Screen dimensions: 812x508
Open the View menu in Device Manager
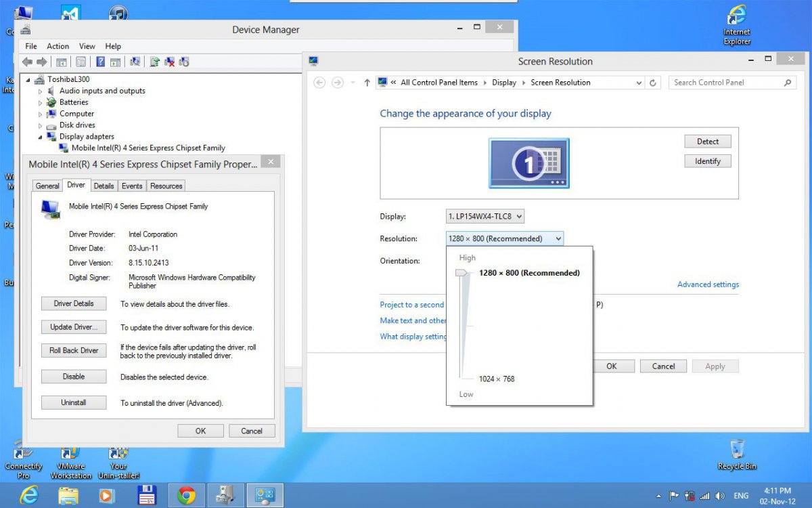[x=87, y=46]
